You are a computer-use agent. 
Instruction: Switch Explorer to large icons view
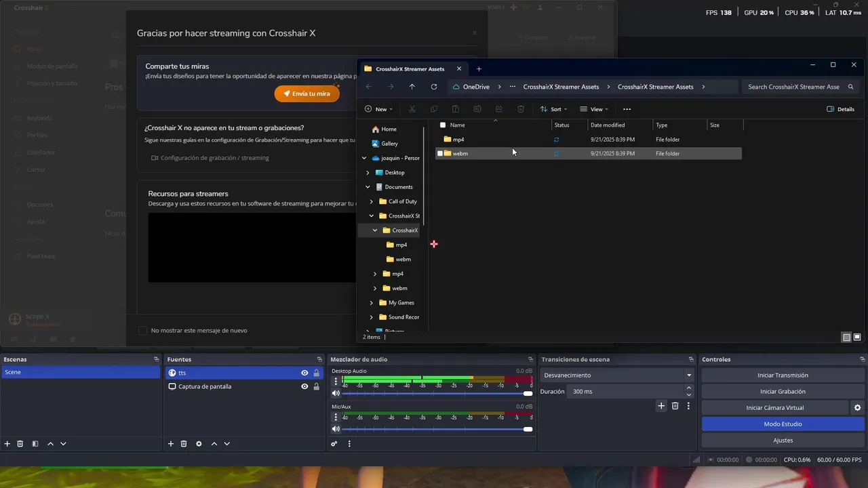click(857, 337)
